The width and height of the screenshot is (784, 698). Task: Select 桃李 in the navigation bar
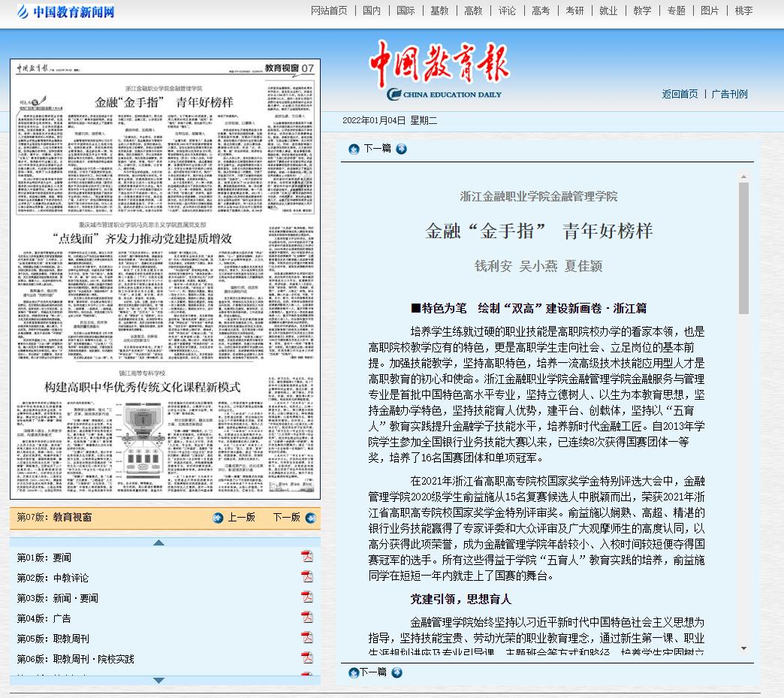(x=743, y=11)
